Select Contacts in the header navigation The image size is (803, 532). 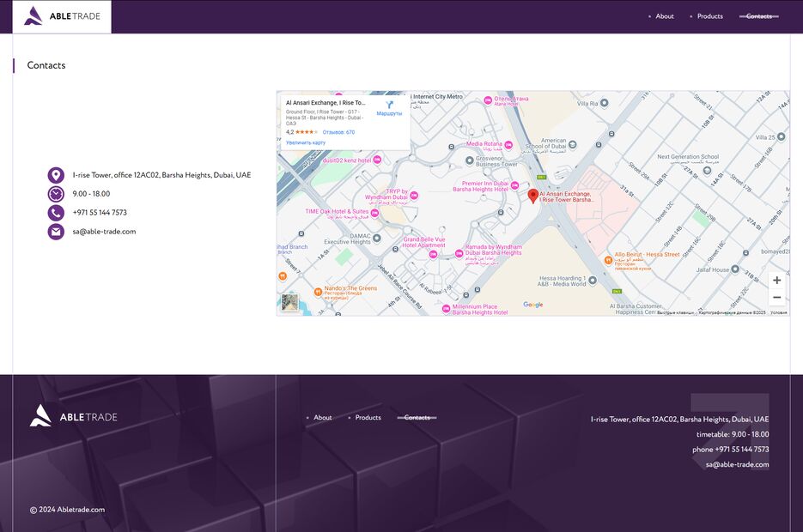pos(758,16)
